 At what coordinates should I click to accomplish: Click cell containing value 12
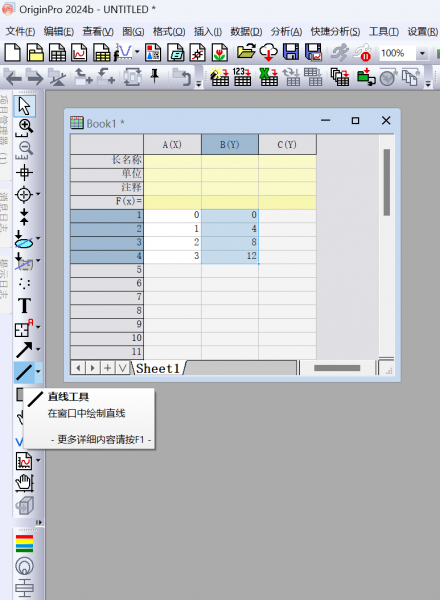point(230,256)
